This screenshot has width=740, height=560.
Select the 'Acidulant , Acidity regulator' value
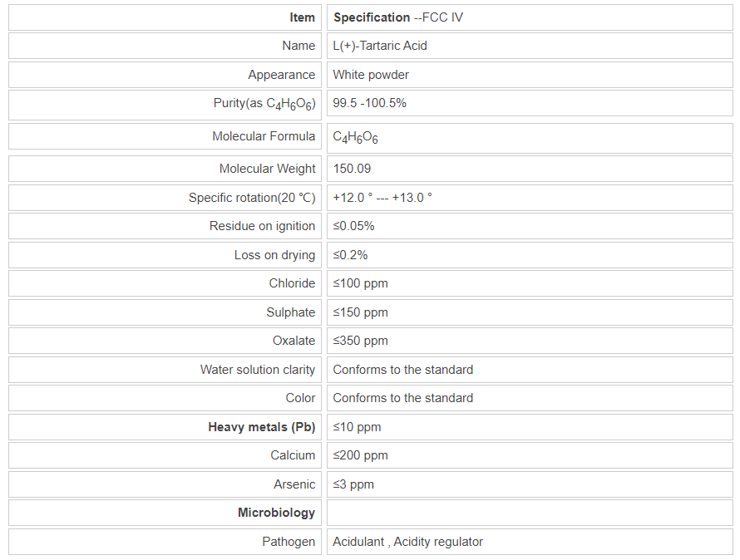click(407, 542)
